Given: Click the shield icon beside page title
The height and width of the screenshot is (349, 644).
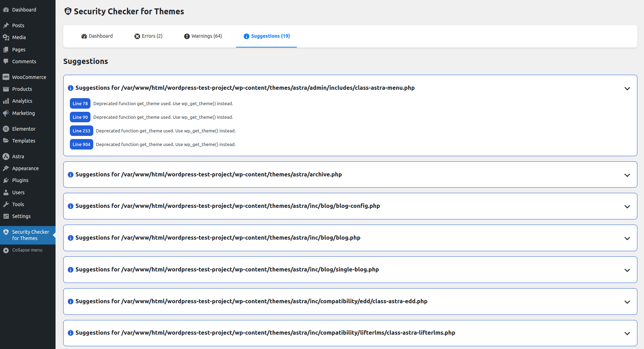Looking at the screenshot, I should [68, 11].
